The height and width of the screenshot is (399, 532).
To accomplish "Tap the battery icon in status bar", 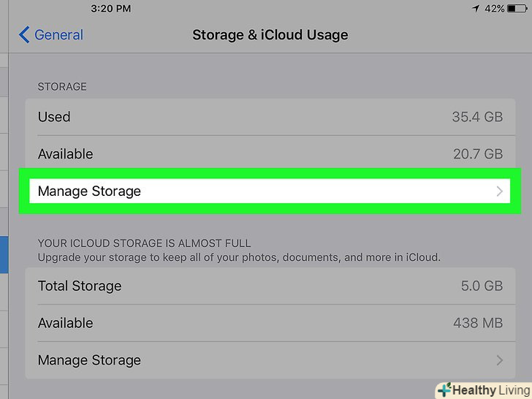I will coord(516,9).
